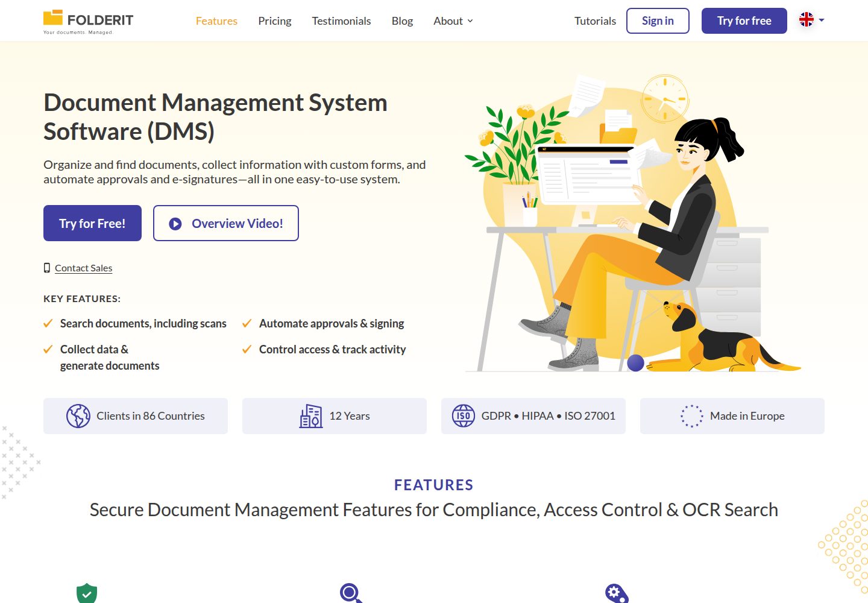Click the building icon next to 12 Years
This screenshot has height=603, width=868.
pyautogui.click(x=311, y=416)
